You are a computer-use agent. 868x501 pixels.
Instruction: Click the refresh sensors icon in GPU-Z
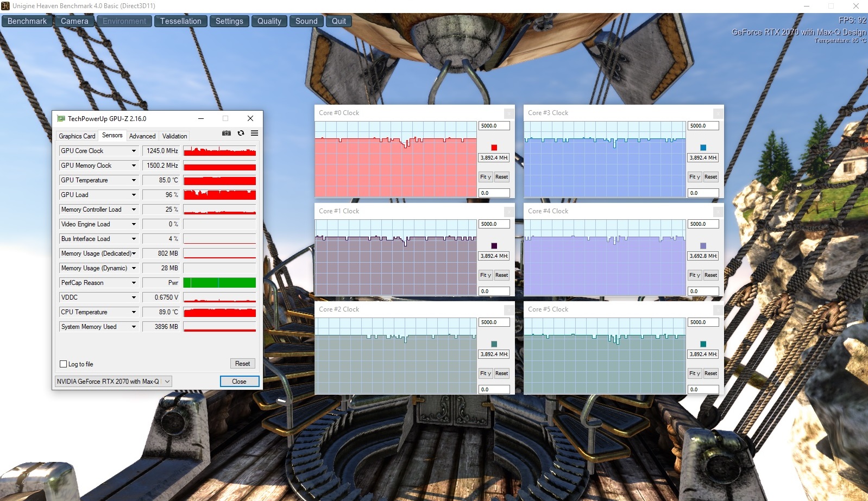point(241,134)
